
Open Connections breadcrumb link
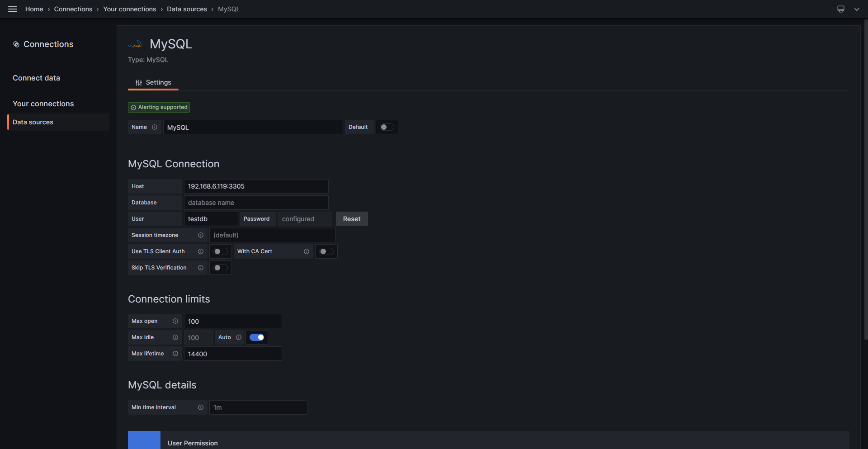click(73, 9)
